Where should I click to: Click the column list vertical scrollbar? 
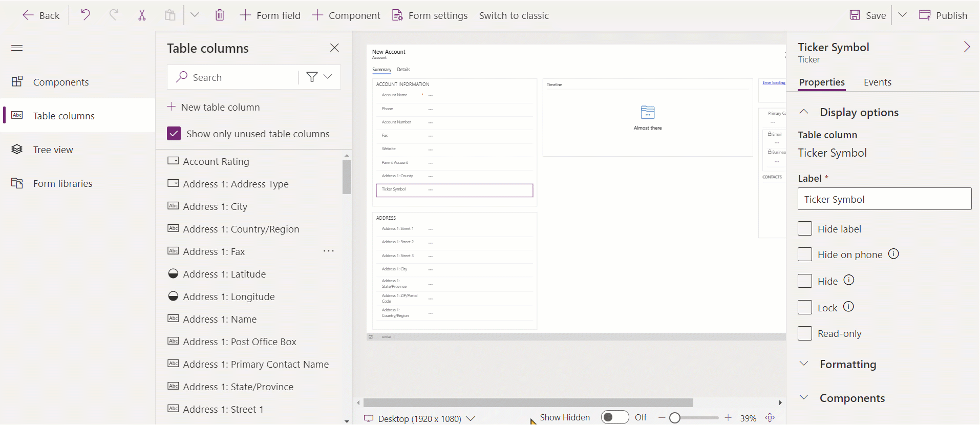pos(347,177)
